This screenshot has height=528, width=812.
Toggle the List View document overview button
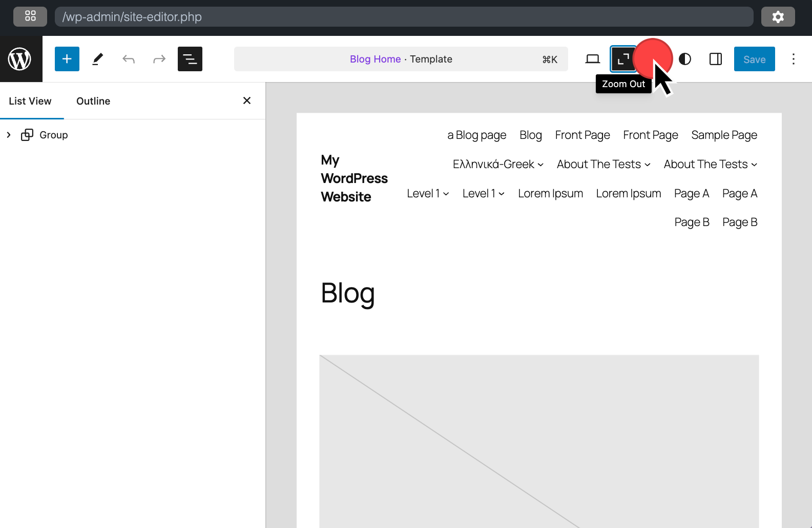point(190,59)
